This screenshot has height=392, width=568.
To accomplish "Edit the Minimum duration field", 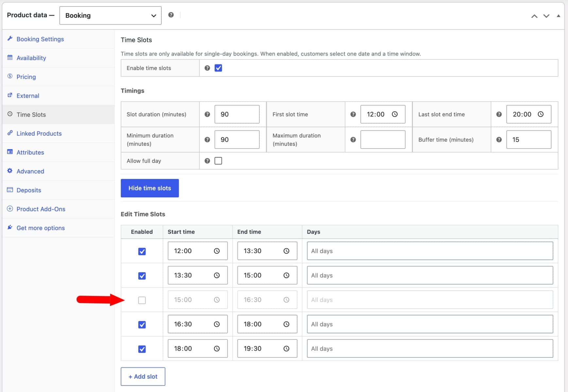I will (237, 139).
